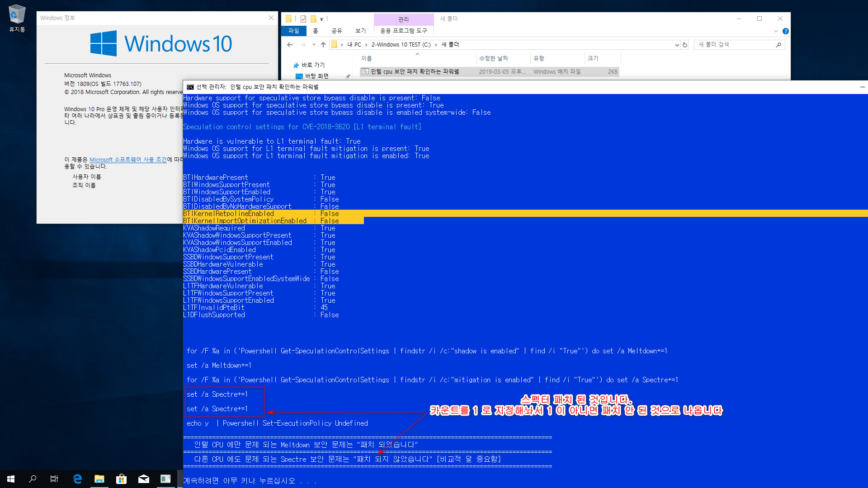868x488 pixels.
Task: Open Mail app from taskbar
Action: click(x=143, y=479)
